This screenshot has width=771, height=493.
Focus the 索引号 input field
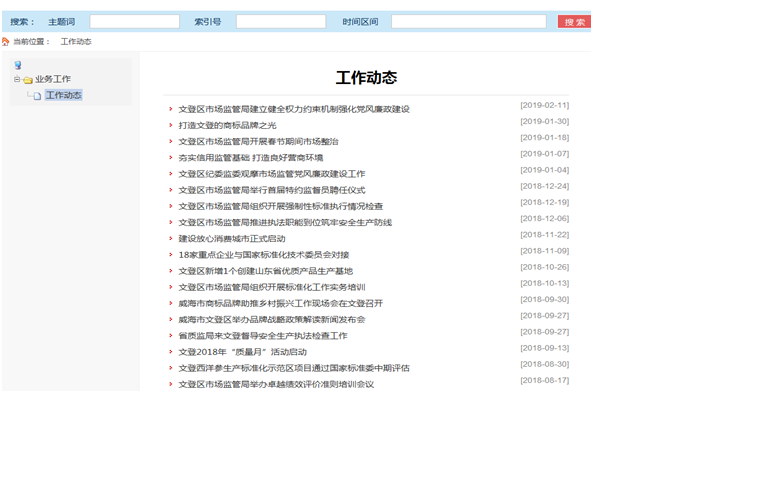pos(280,22)
